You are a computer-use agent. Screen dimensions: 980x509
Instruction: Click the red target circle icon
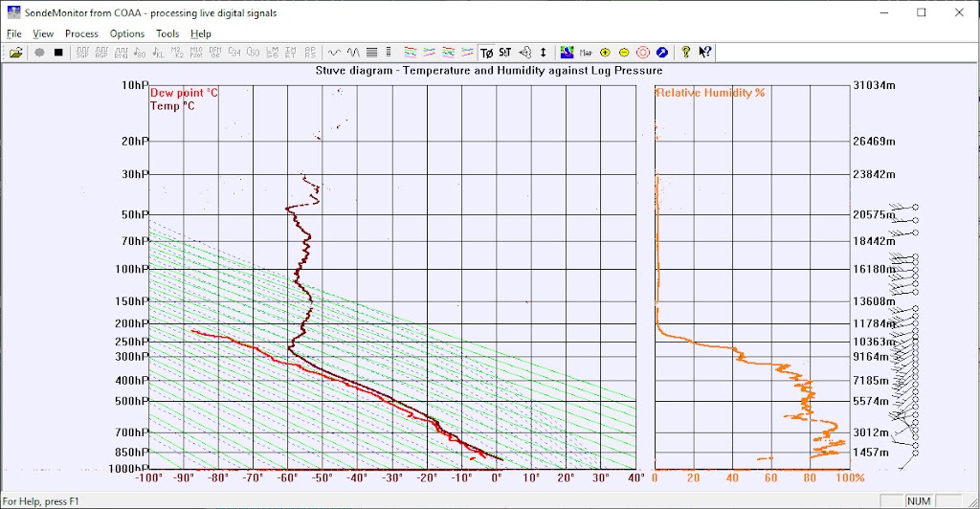pyautogui.click(x=643, y=53)
